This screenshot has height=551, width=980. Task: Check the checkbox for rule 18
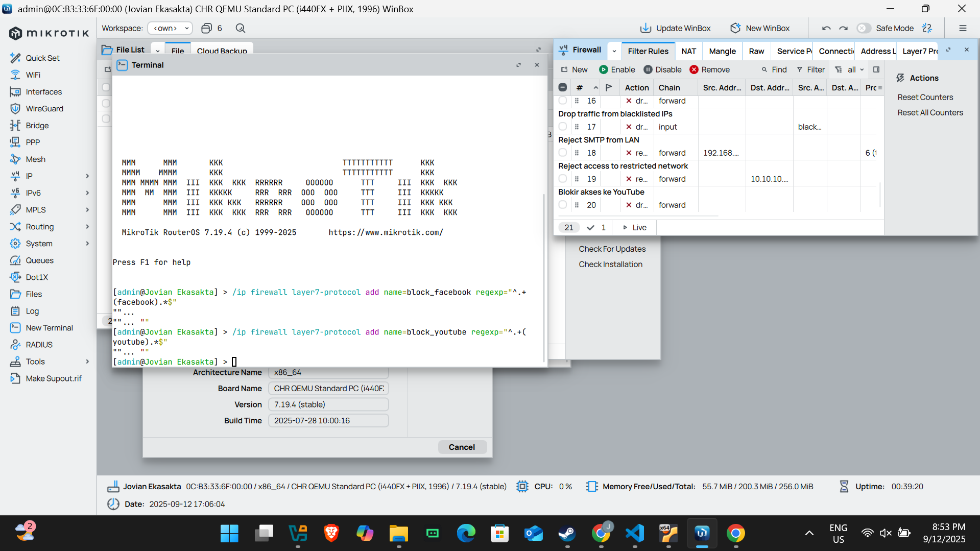pos(562,153)
